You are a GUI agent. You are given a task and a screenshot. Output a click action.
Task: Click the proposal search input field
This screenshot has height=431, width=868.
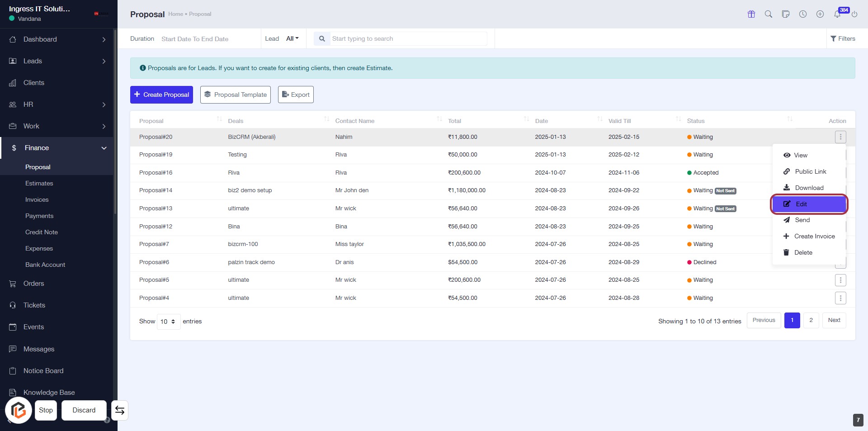[408, 38]
